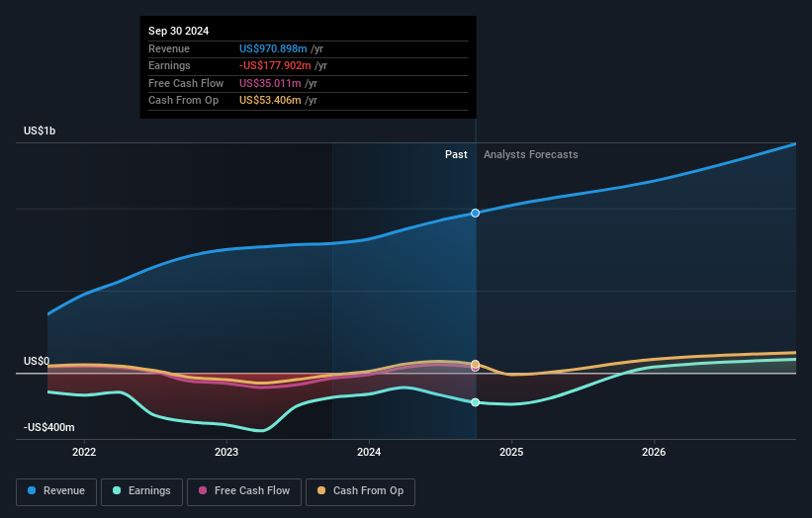Click the 2025 x-axis label

[x=511, y=453]
